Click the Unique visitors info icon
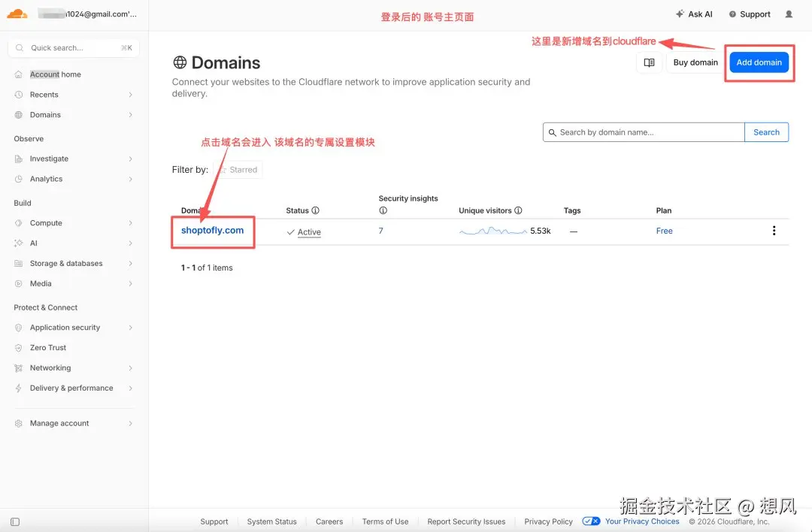 [x=518, y=210]
